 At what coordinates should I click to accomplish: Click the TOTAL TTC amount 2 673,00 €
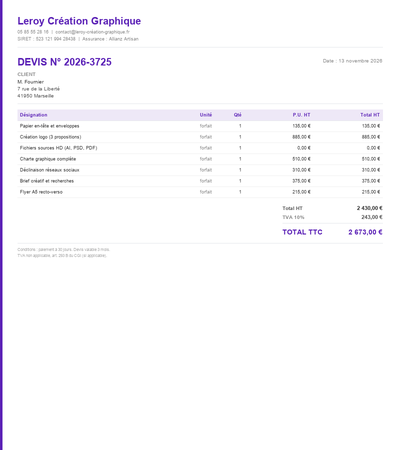coord(365,232)
